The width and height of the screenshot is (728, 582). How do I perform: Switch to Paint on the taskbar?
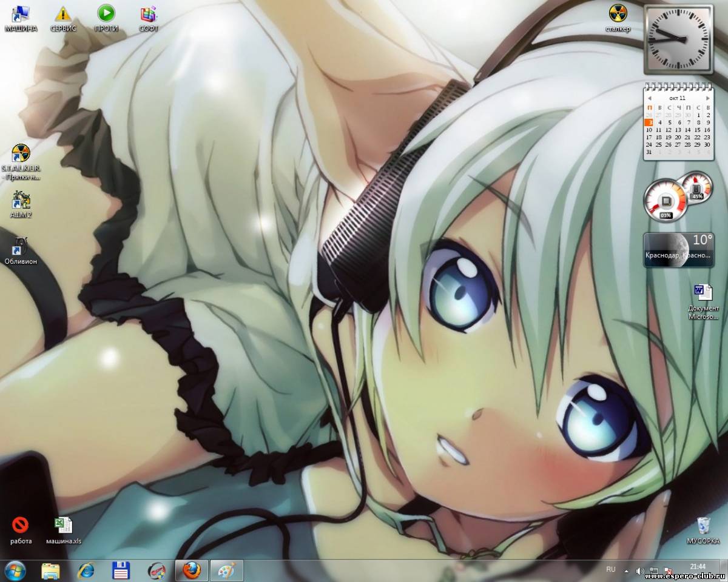click(226, 570)
